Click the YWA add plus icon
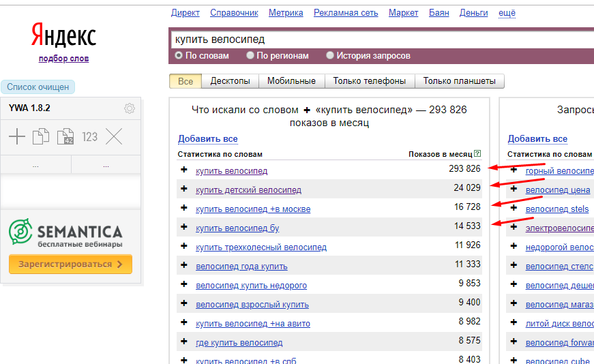The width and height of the screenshot is (594, 364). (x=17, y=136)
